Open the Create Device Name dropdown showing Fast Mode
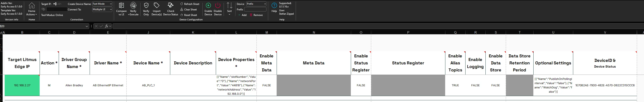 click(x=102, y=4)
